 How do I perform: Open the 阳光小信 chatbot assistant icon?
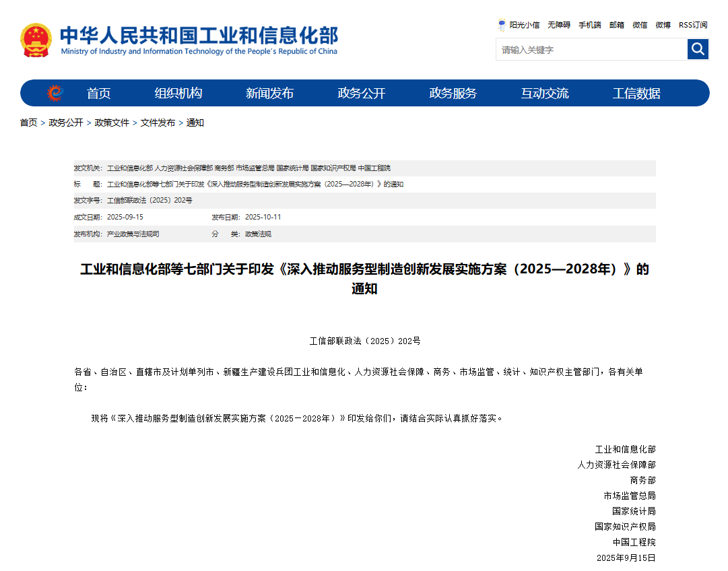click(501, 25)
